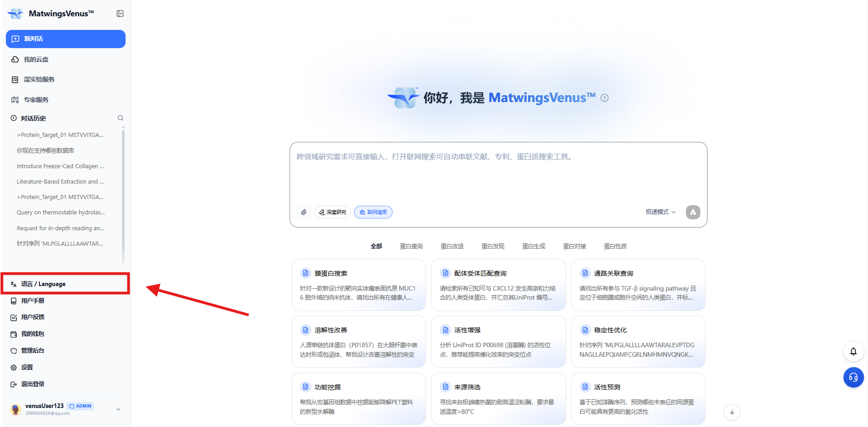The width and height of the screenshot is (868, 427).
Task: Open history item 你现在支持哪些数据库
Action: 45,150
